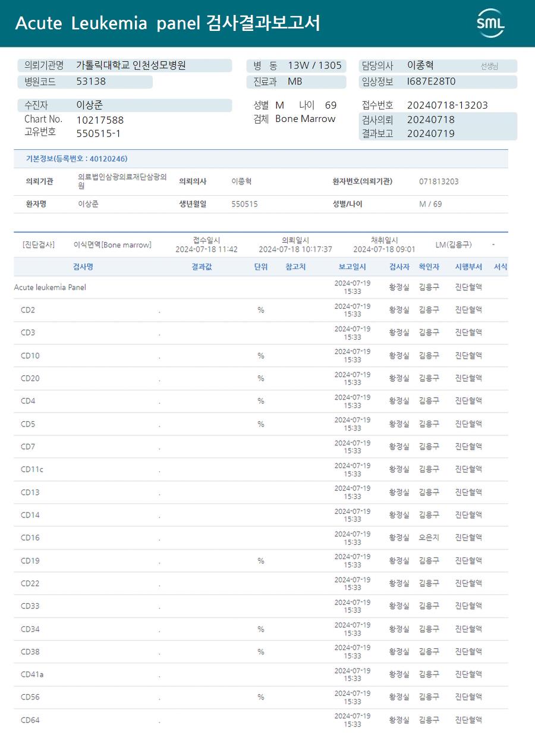Click the 'CD56' test row
The width and height of the screenshot is (535, 756).
pos(261,697)
